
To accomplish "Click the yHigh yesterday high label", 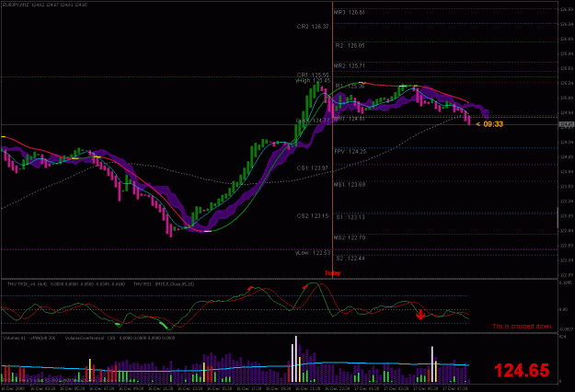I will 313,80.
